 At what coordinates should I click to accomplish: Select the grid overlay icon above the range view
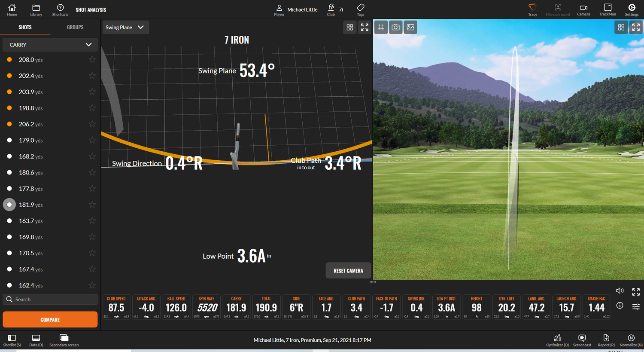click(x=380, y=27)
